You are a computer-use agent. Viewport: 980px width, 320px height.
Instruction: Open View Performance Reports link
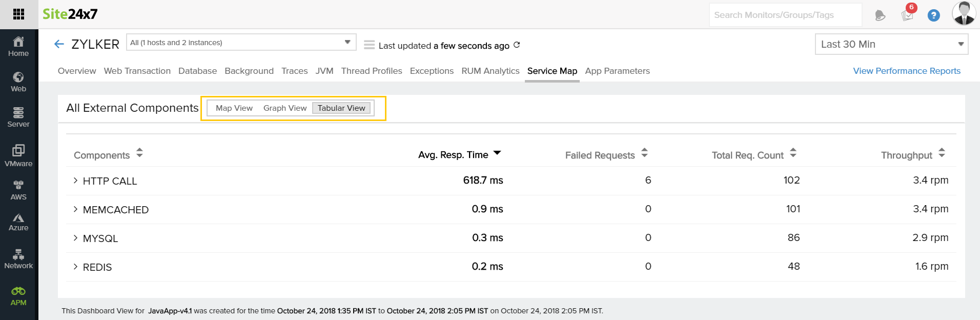[x=906, y=71]
